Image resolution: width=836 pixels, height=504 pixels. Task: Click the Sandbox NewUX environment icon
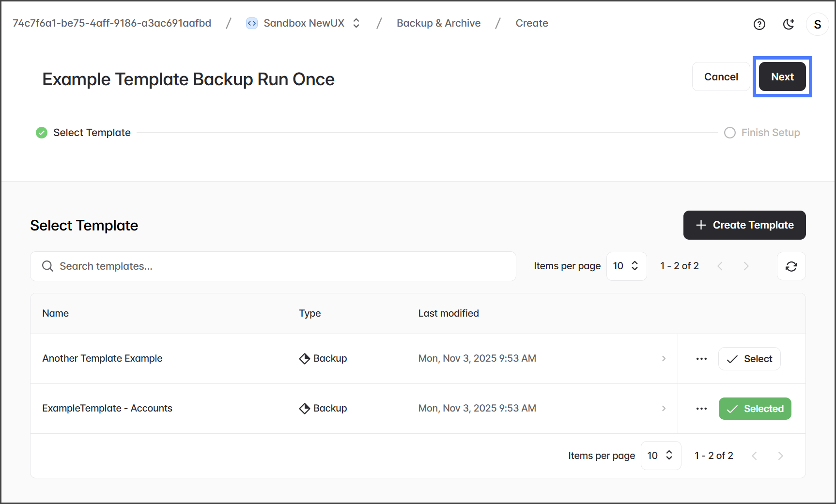pos(252,23)
